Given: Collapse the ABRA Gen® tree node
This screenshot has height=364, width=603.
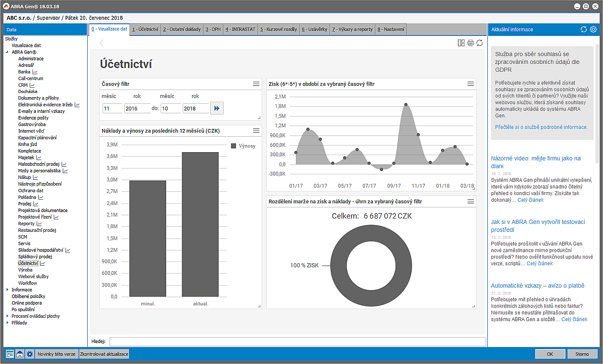Looking at the screenshot, I should [x=7, y=52].
